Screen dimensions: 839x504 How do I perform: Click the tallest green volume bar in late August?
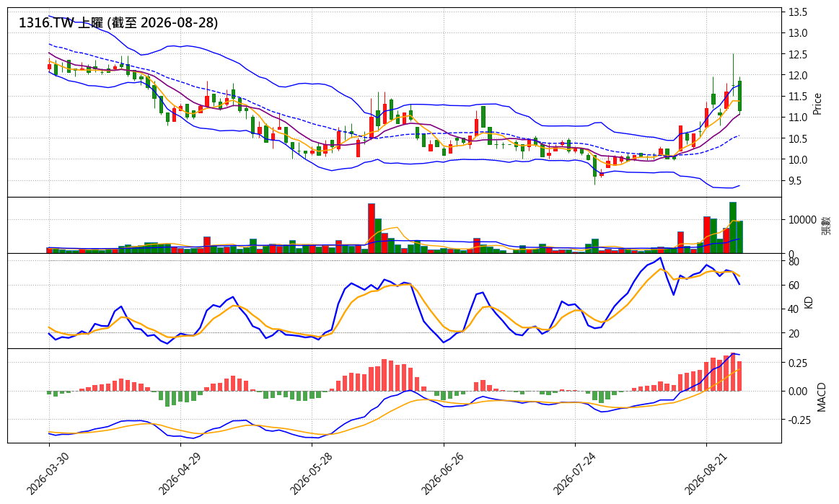(732, 227)
